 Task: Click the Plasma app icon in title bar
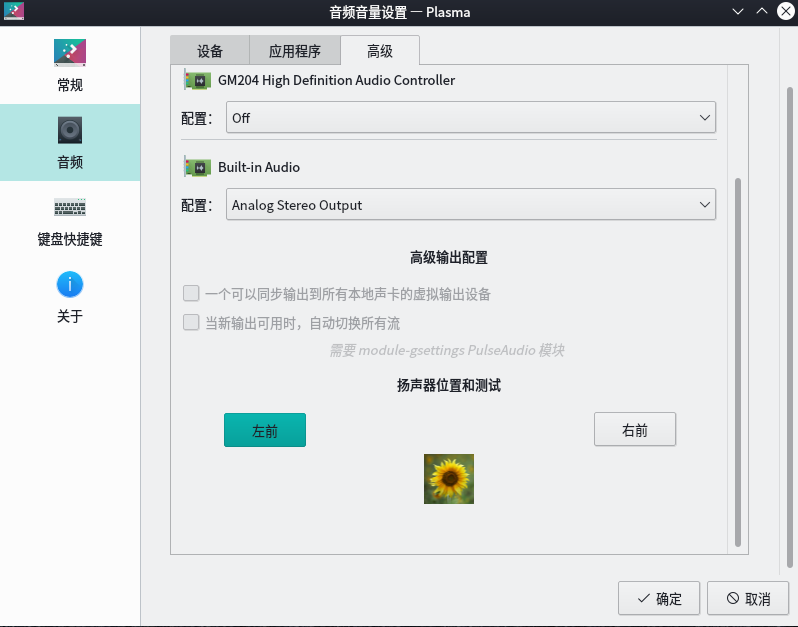pos(14,12)
